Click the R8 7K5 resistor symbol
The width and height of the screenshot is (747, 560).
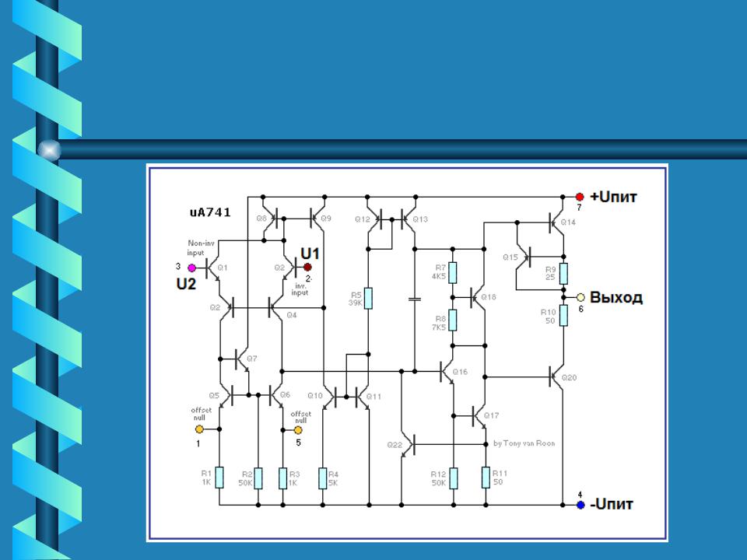(x=453, y=320)
